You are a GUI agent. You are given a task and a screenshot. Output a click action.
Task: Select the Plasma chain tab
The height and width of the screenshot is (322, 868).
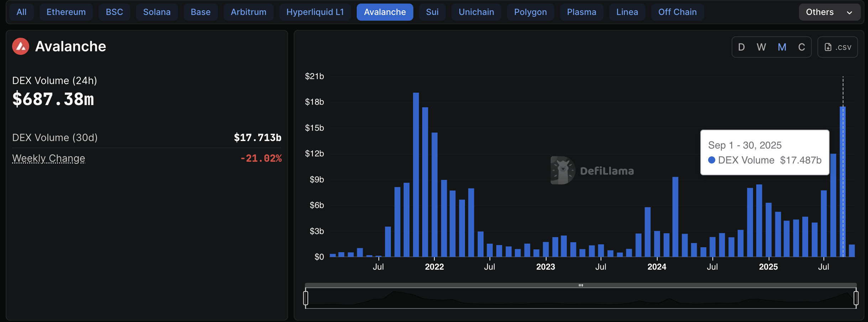(581, 12)
